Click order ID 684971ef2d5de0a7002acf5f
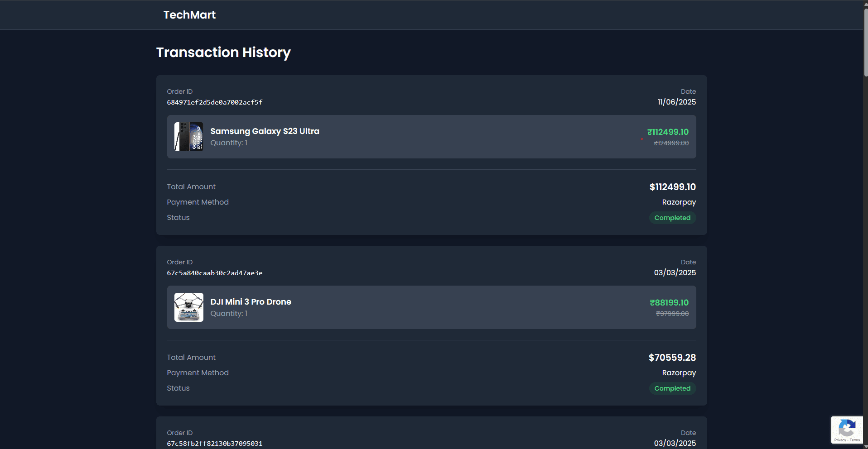Screen dimensions: 868x449 215,102
